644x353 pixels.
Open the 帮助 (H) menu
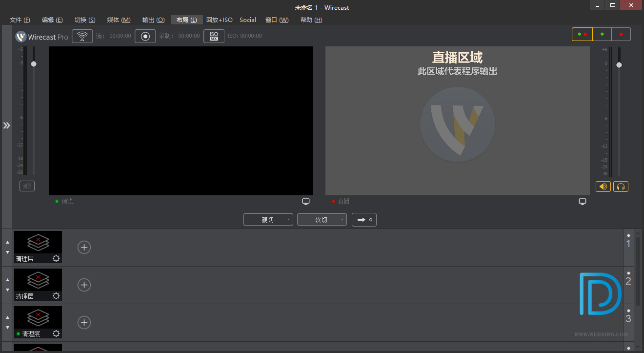click(x=311, y=20)
